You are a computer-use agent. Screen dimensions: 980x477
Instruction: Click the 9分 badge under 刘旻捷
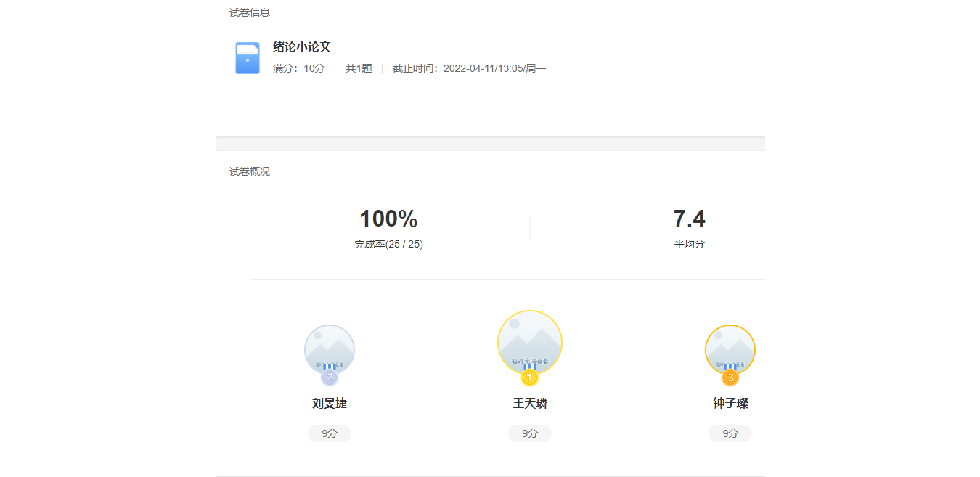tap(330, 433)
